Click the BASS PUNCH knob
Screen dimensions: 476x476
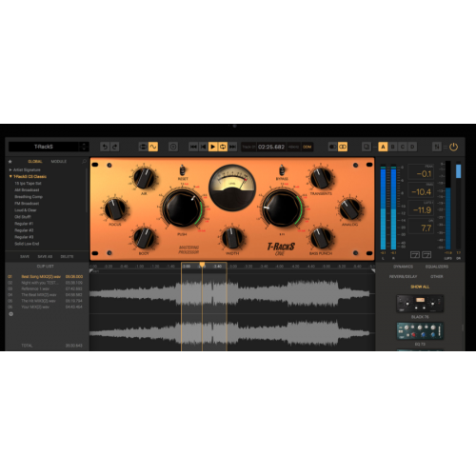[321, 238]
